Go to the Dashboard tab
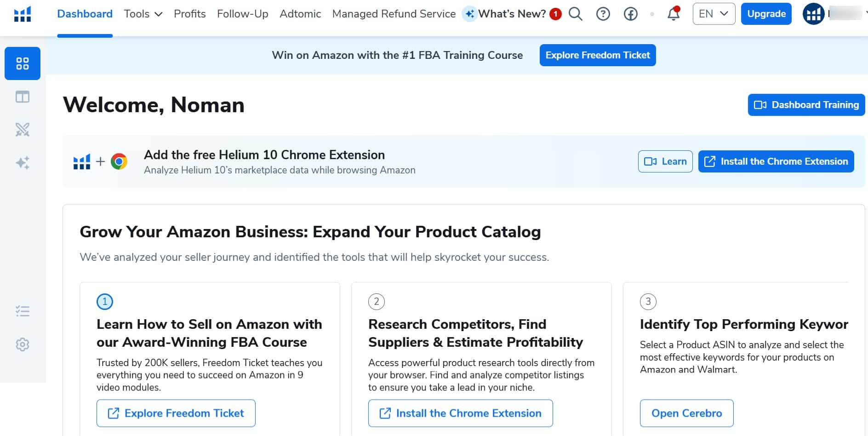The height and width of the screenshot is (436, 868). tap(85, 14)
